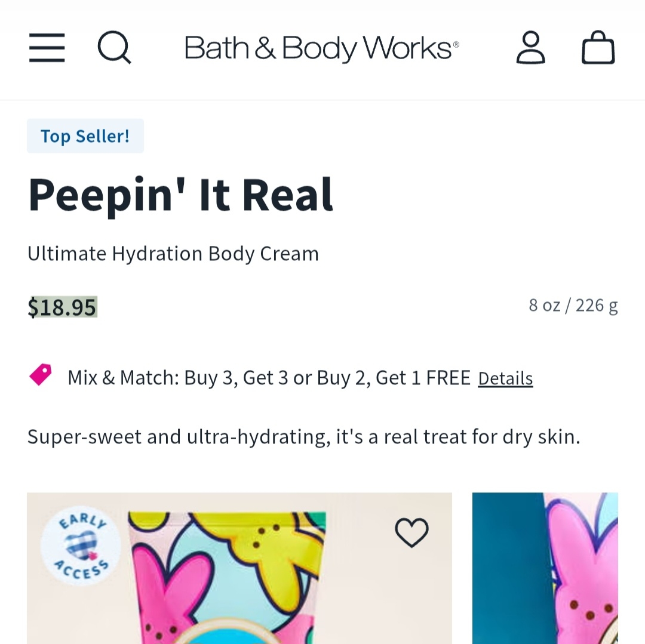Click the pink promo tag icon
Screen dimensions: 645x644
click(41, 375)
